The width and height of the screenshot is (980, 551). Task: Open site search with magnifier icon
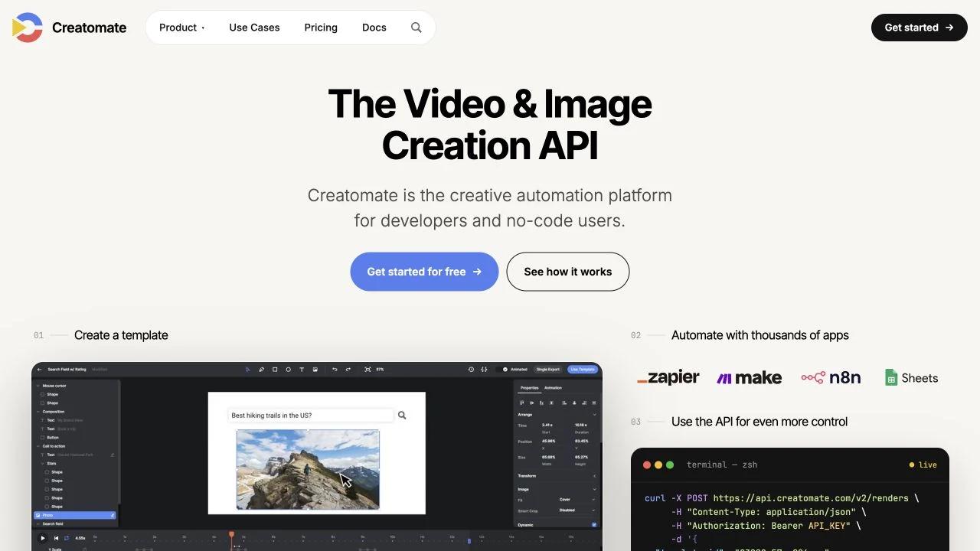(x=416, y=28)
